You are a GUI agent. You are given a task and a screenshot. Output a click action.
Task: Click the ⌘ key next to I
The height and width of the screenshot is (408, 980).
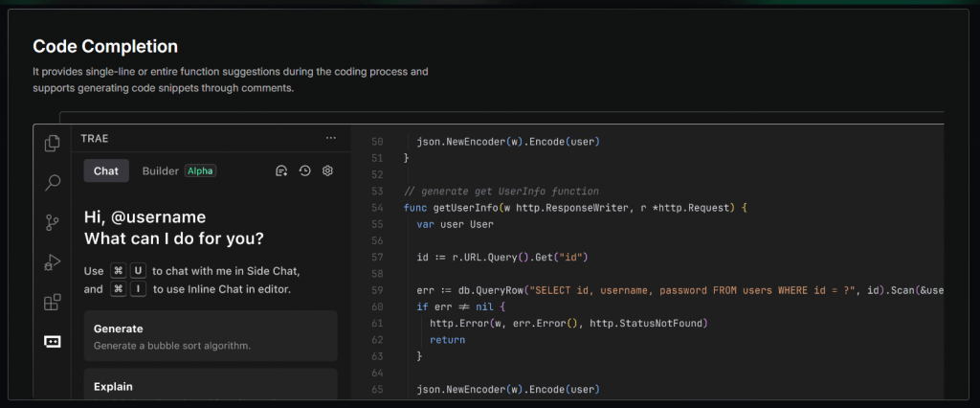(118, 290)
